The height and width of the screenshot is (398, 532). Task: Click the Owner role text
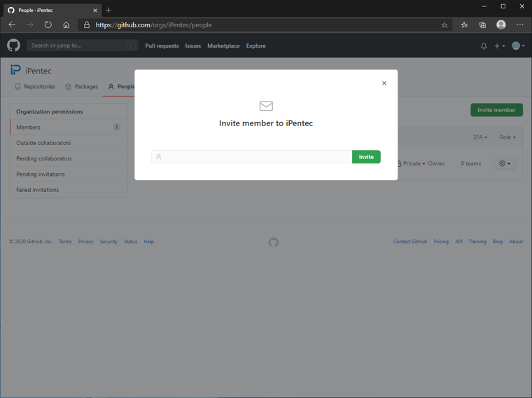(436, 164)
